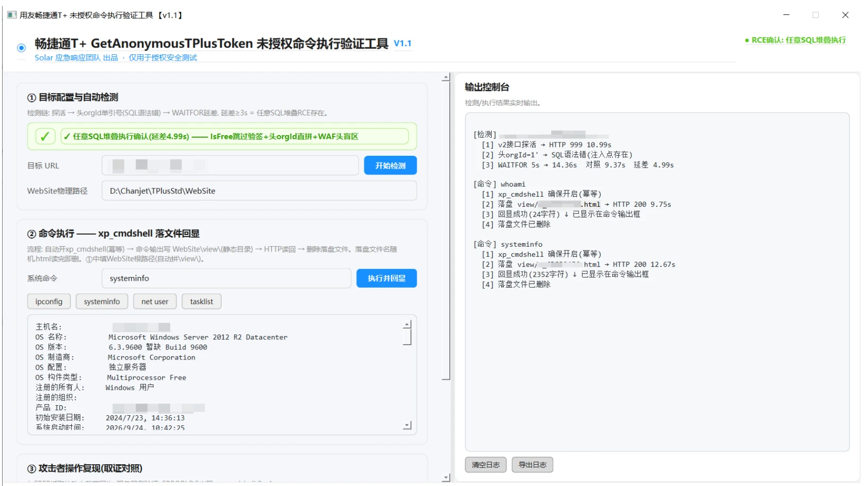Click the green checkmark status icon

pos(45,137)
